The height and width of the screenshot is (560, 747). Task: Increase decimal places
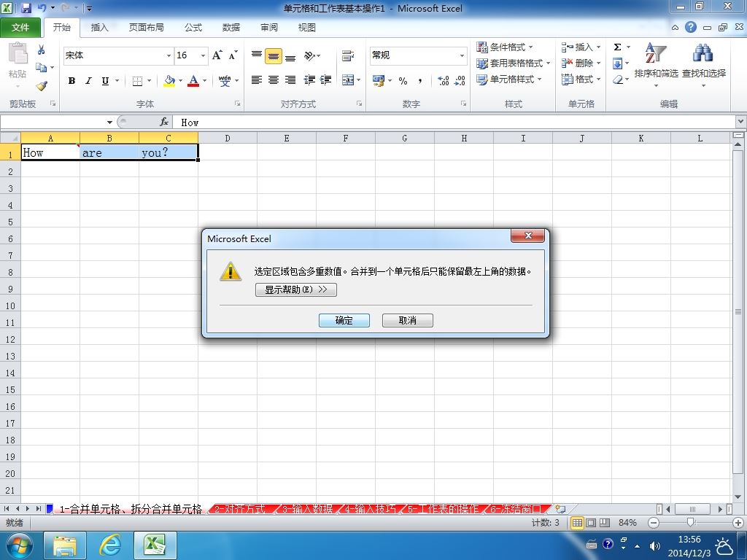[x=443, y=80]
